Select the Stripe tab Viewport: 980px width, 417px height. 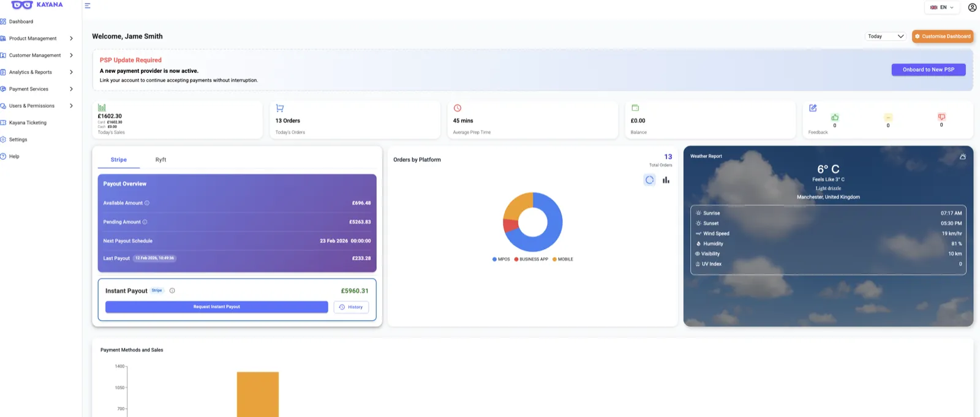click(119, 160)
